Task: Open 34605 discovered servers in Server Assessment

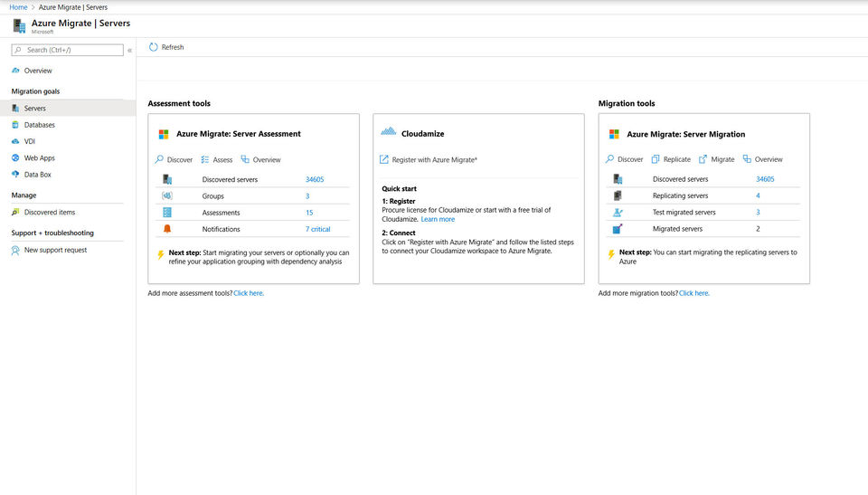Action: tap(315, 179)
